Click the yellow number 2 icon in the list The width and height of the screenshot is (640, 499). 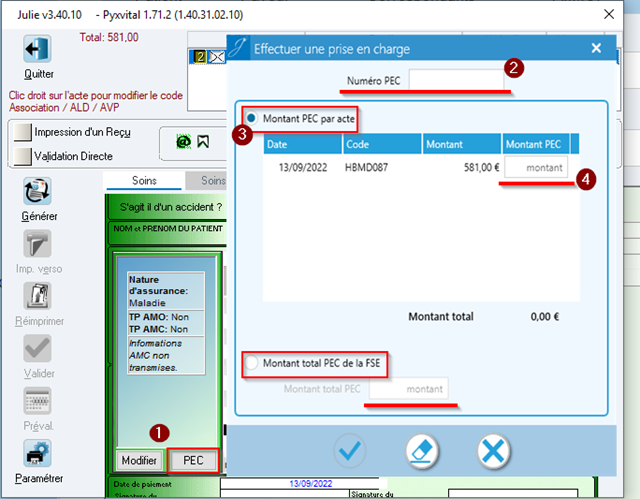199,57
